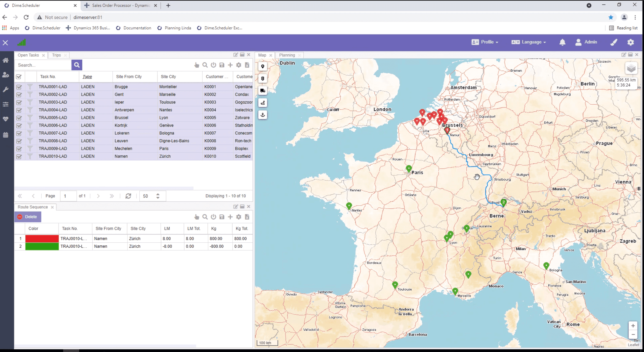Screen dimensions: 644x352
Task: Open the calendar icon in the left sidebar
Action: [x=6, y=135]
